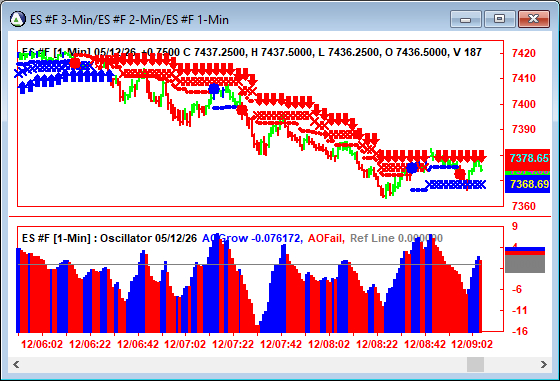Click the AOGrow -0.076172 indicator label
Image resolution: width=560 pixels, height=381 pixels.
[x=252, y=238]
